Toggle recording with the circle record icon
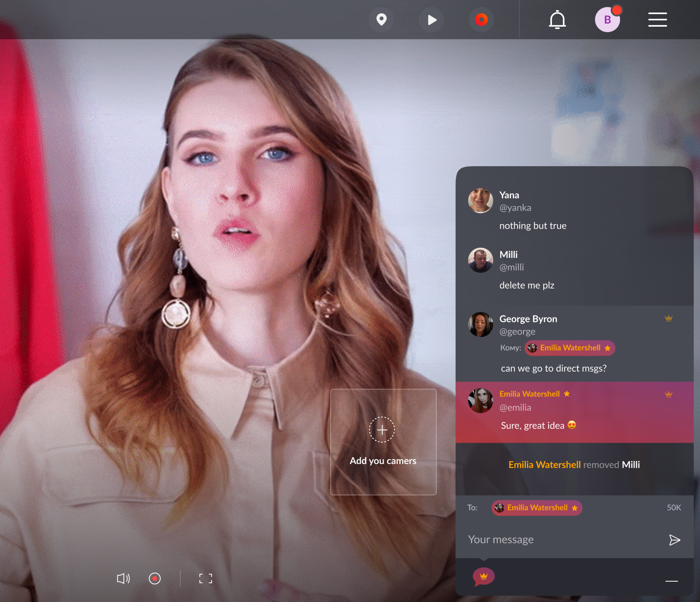 pyautogui.click(x=155, y=578)
